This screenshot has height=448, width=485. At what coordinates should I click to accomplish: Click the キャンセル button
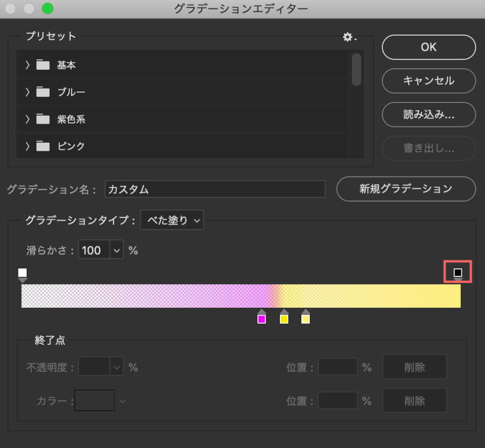coord(429,81)
